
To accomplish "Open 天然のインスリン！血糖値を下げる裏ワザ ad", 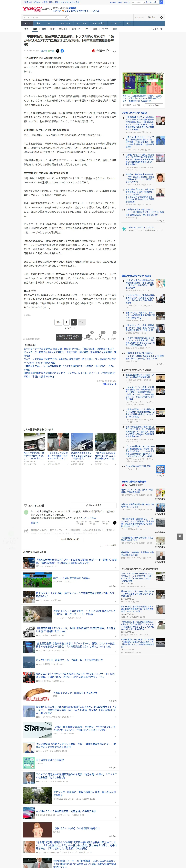I will point(75,693).
